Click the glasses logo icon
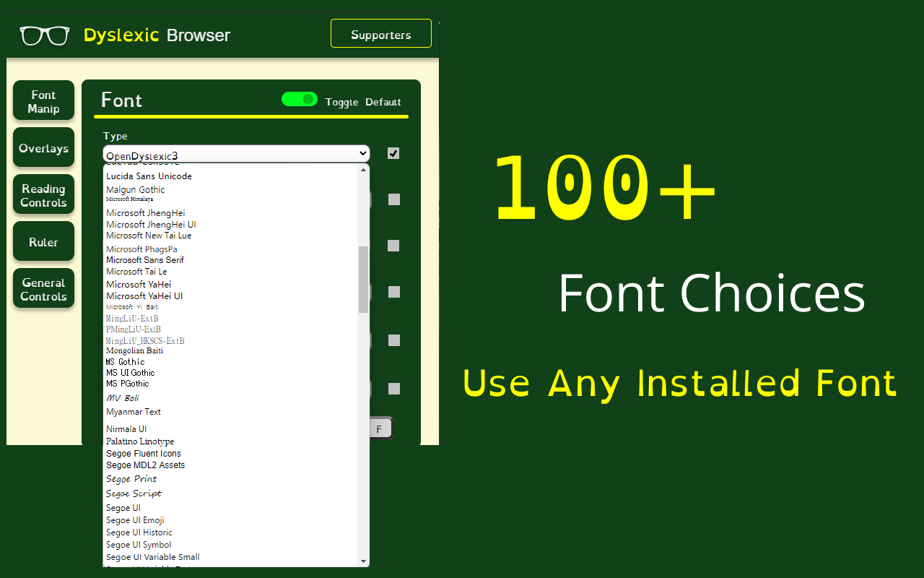Screen dimensions: 924x578 click(x=45, y=35)
